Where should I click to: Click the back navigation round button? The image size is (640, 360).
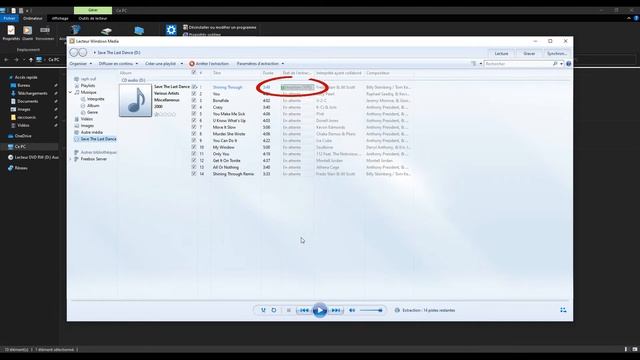click(74, 52)
